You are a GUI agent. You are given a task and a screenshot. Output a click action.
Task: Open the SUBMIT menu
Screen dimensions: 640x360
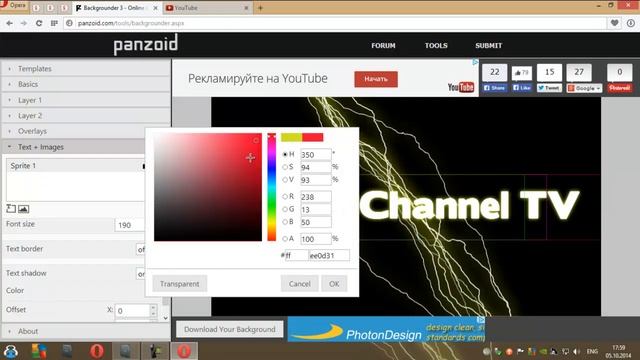click(489, 46)
